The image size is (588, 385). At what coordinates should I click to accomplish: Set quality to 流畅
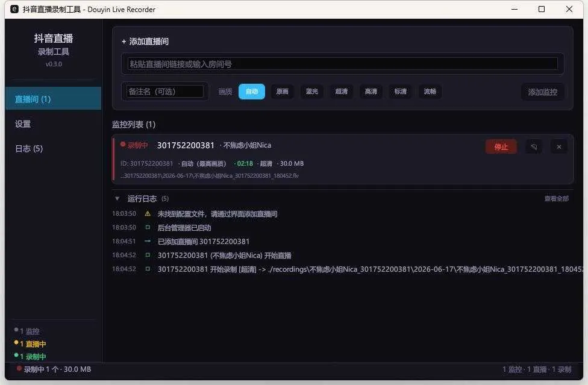click(x=430, y=92)
